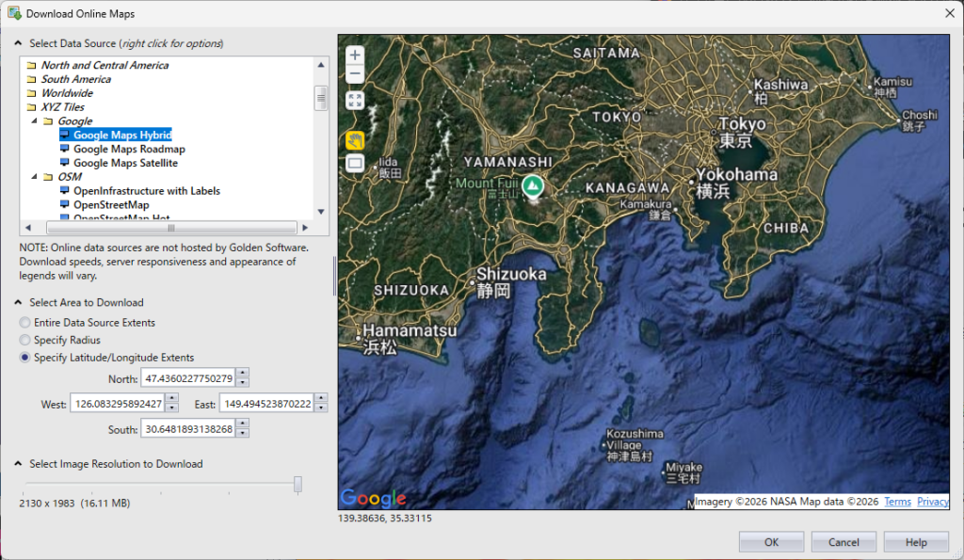
Task: Click the Worldwide folder icon
Action: [31, 93]
